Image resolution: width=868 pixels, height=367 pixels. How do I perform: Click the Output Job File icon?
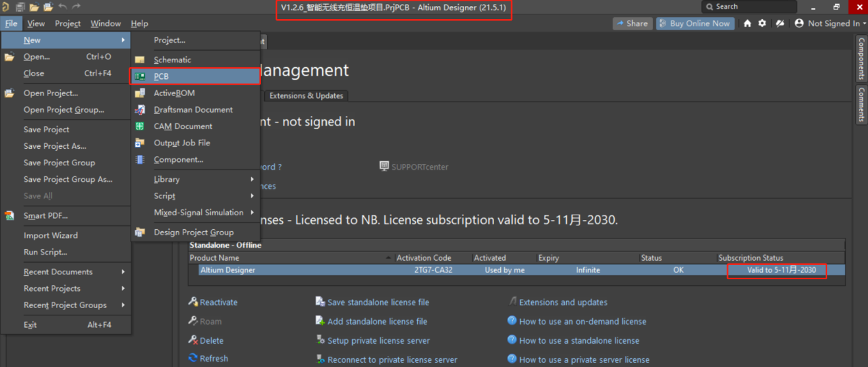pyautogui.click(x=140, y=143)
